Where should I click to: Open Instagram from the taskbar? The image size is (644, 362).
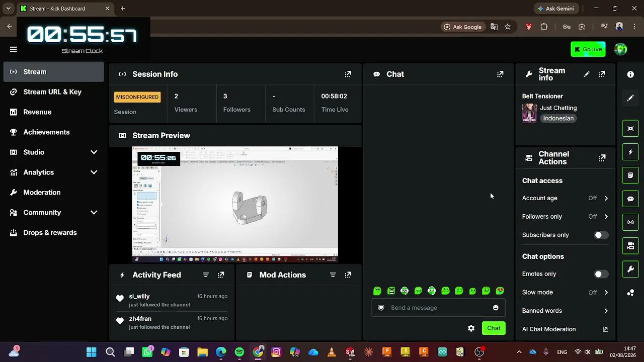pos(276,352)
